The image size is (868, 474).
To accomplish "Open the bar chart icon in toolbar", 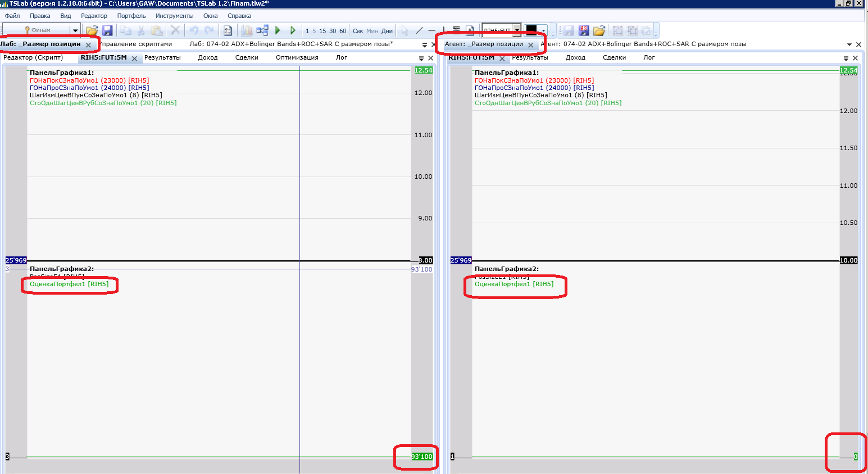I will tap(247, 30).
